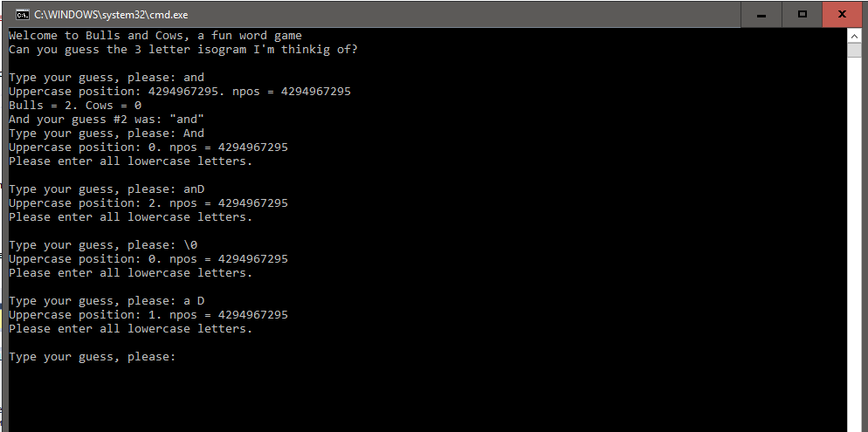
Task: Click the last empty "Type your guess" prompt
Action: [x=92, y=357]
